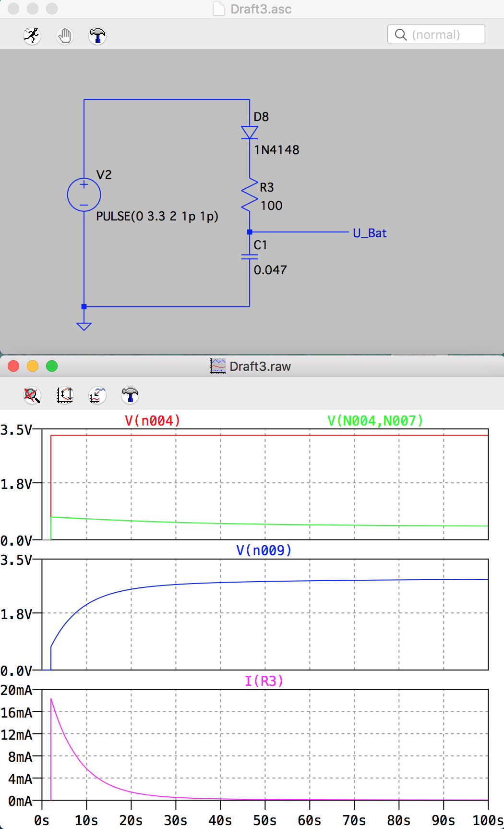Click the 60s time axis label
Image resolution: width=504 pixels, height=829 pixels.
[x=309, y=820]
